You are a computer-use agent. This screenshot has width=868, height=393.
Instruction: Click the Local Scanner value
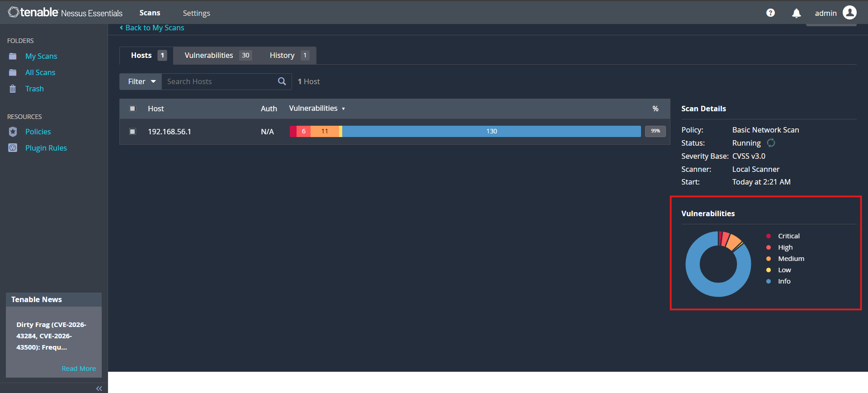click(x=756, y=169)
